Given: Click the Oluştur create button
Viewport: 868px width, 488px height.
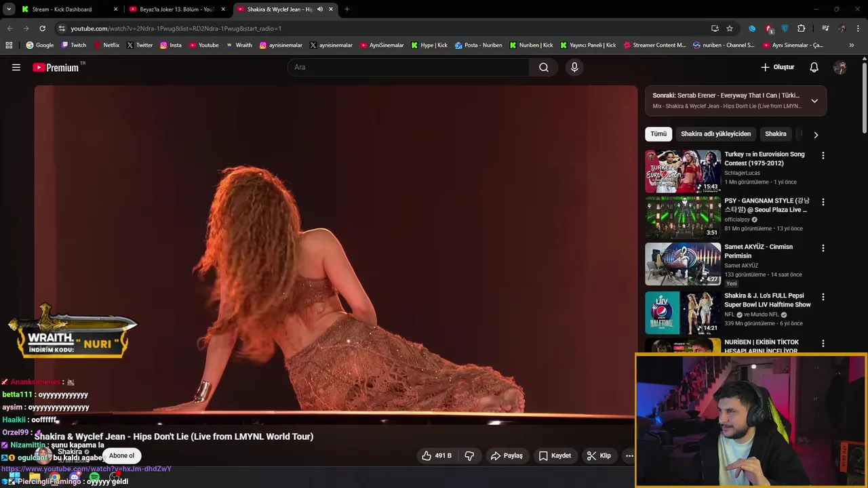Looking at the screenshot, I should [777, 67].
